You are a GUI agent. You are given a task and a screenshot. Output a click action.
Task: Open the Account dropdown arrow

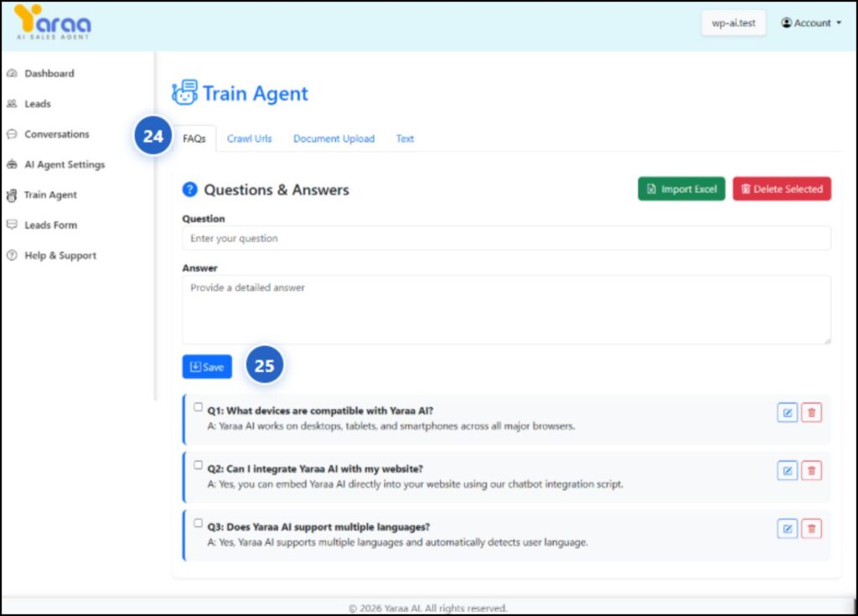839,23
